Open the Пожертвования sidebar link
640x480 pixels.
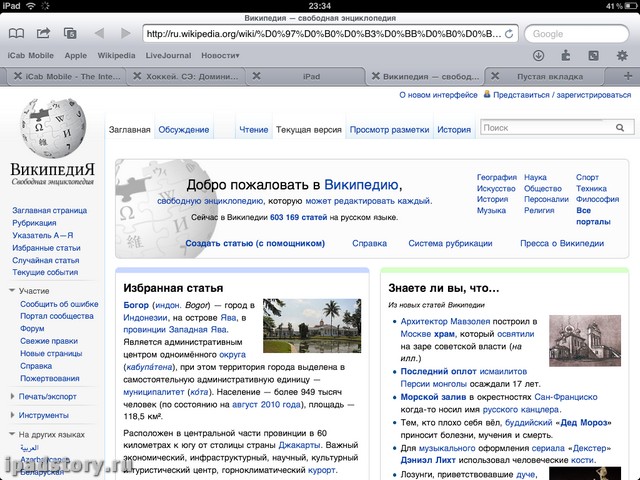(x=50, y=378)
